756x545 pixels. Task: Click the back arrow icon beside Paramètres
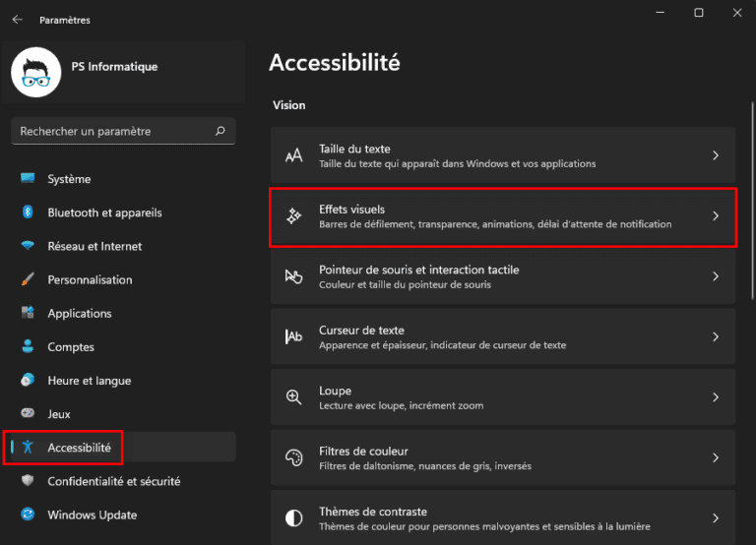pyautogui.click(x=18, y=20)
